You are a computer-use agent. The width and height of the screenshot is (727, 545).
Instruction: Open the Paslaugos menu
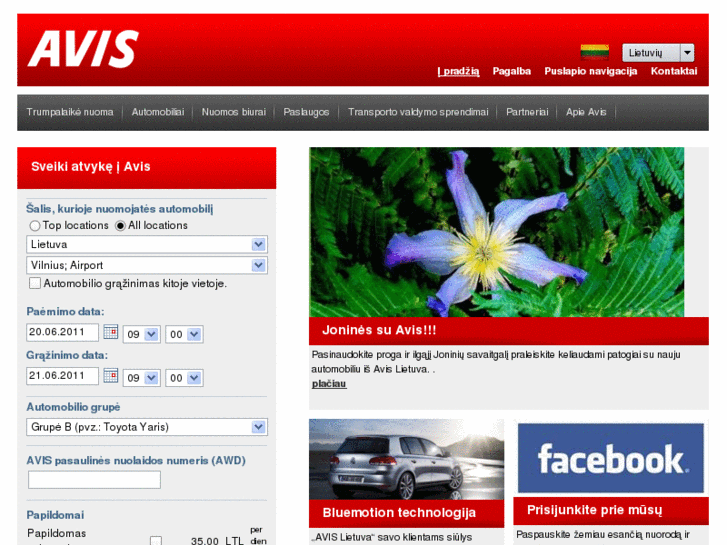tap(306, 112)
